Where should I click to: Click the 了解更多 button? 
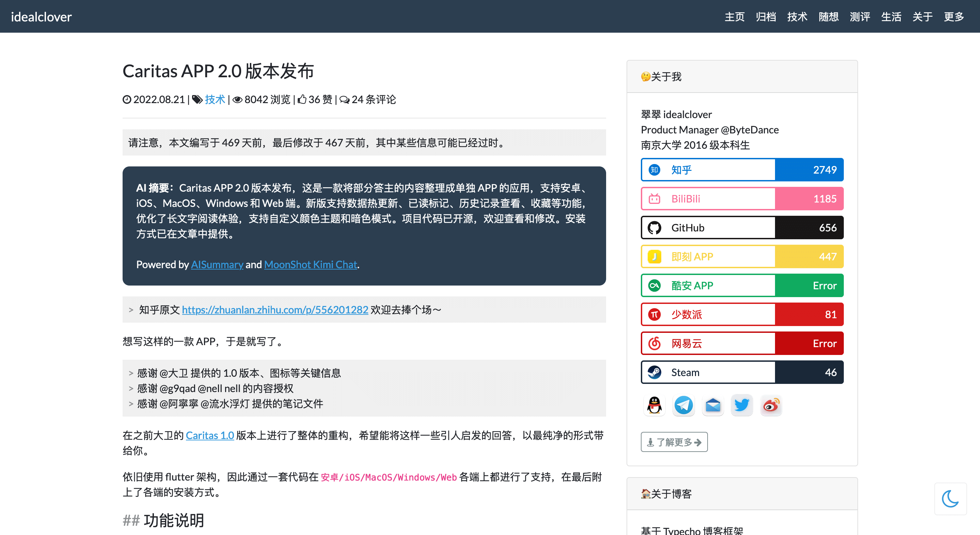(674, 442)
